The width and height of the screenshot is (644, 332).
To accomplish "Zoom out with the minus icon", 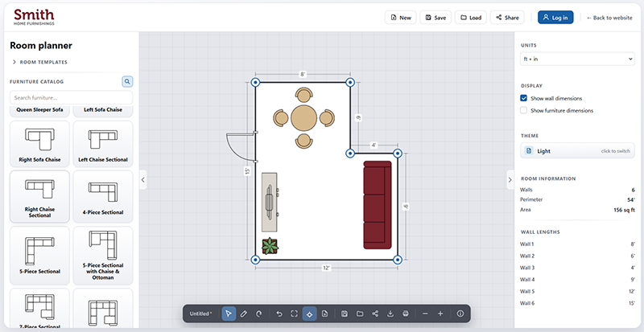I will [x=425, y=314].
